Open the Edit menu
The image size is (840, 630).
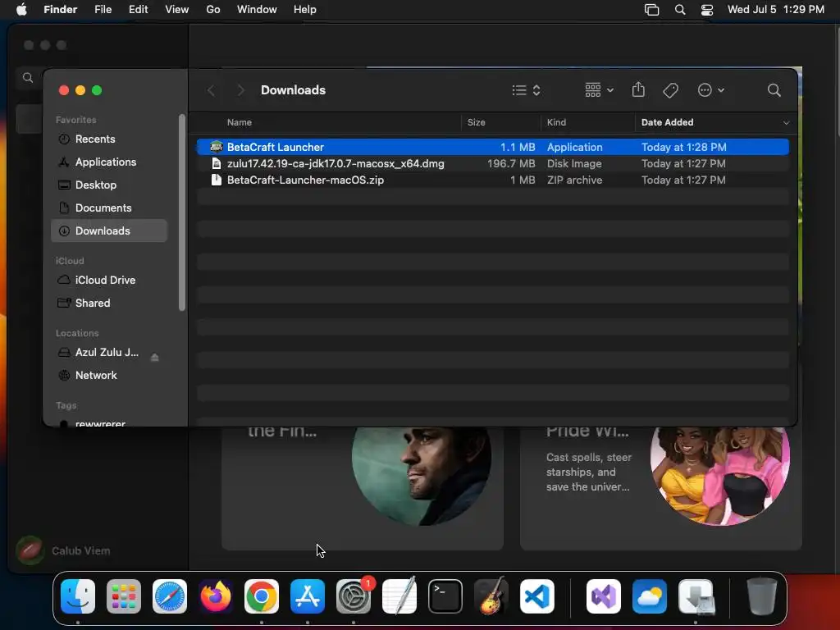click(138, 10)
